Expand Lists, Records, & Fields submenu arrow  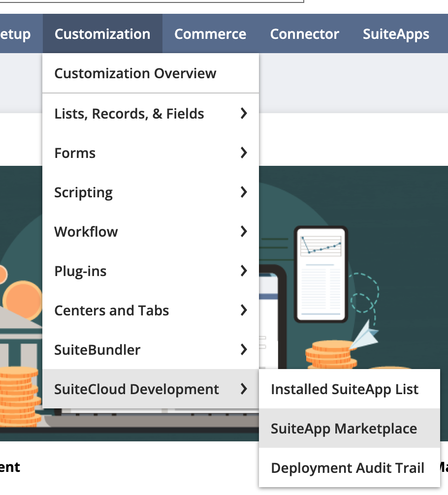(x=244, y=113)
